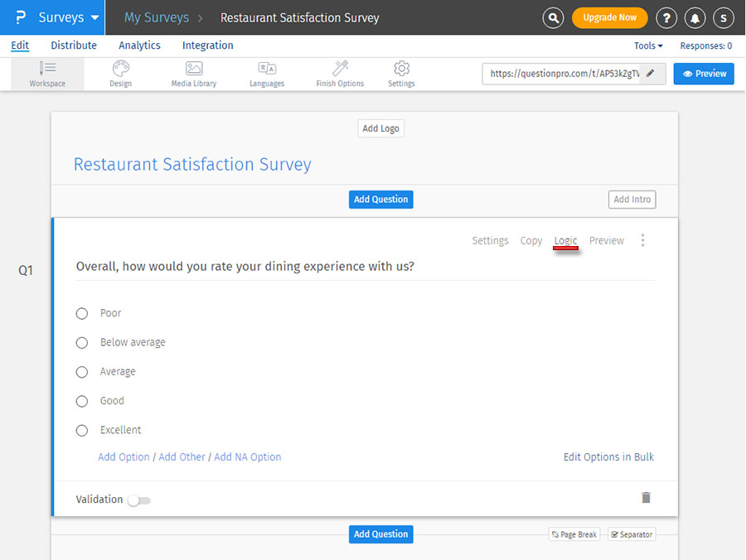Open Edit Options in Bulk
Image resolution: width=746 pixels, height=560 pixels.
608,456
